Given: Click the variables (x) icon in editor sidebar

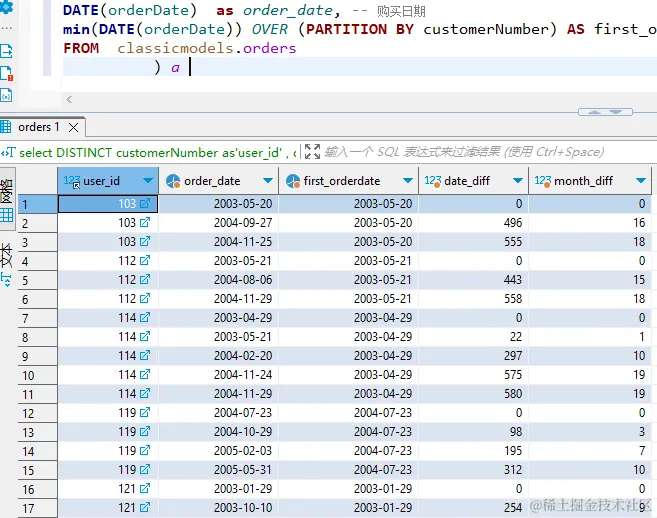Looking at the screenshot, I should (6, 96).
